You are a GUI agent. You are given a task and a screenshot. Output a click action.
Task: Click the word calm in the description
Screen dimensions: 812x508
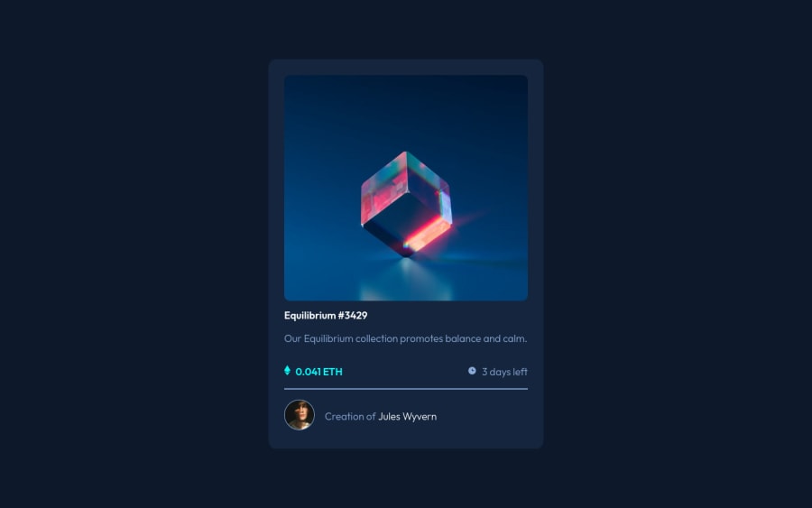(x=515, y=338)
